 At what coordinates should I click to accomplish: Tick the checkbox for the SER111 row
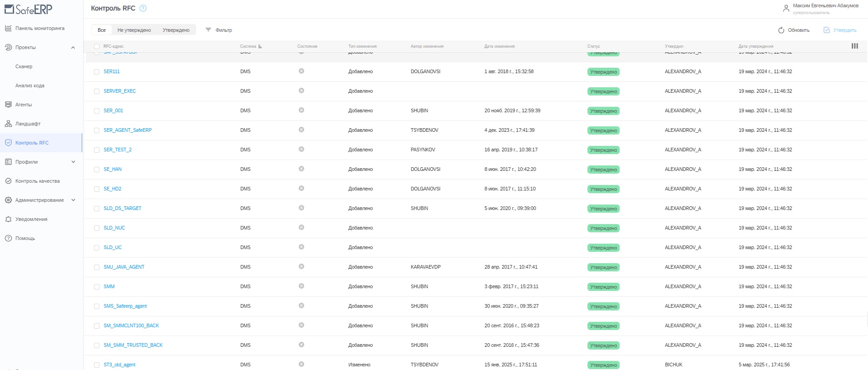point(97,72)
